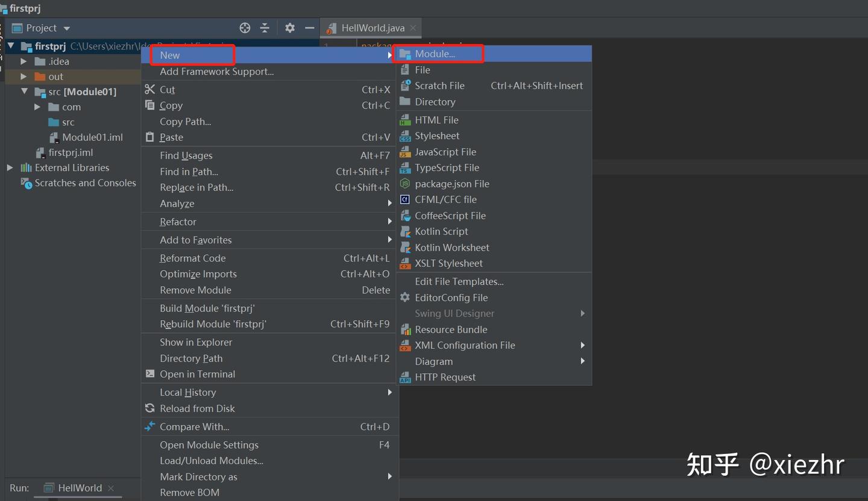
Task: Click the TypeScript File icon
Action: coord(404,168)
